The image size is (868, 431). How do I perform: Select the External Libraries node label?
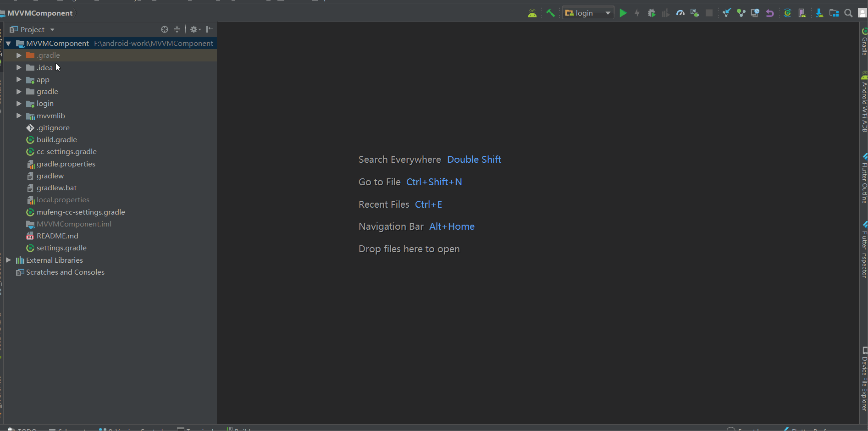point(55,260)
